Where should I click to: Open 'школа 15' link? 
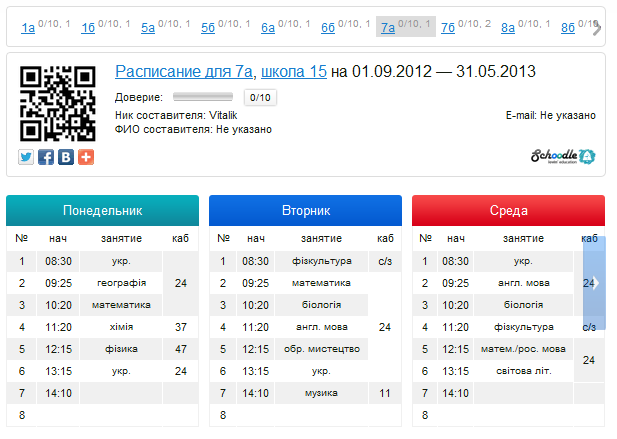click(294, 72)
